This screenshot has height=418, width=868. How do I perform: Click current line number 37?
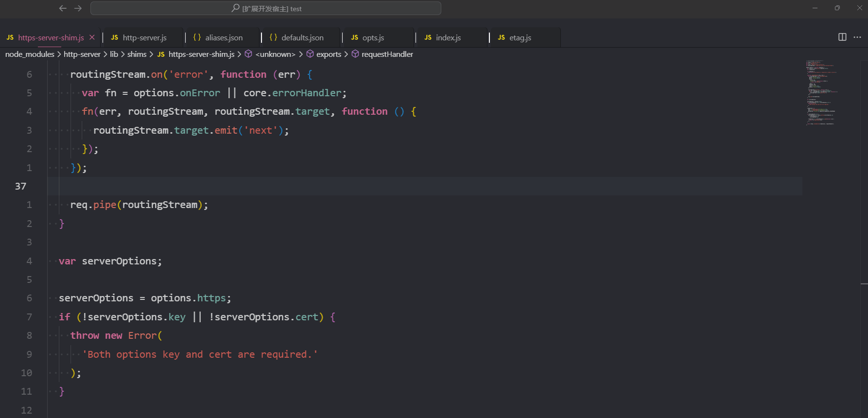pos(20,186)
